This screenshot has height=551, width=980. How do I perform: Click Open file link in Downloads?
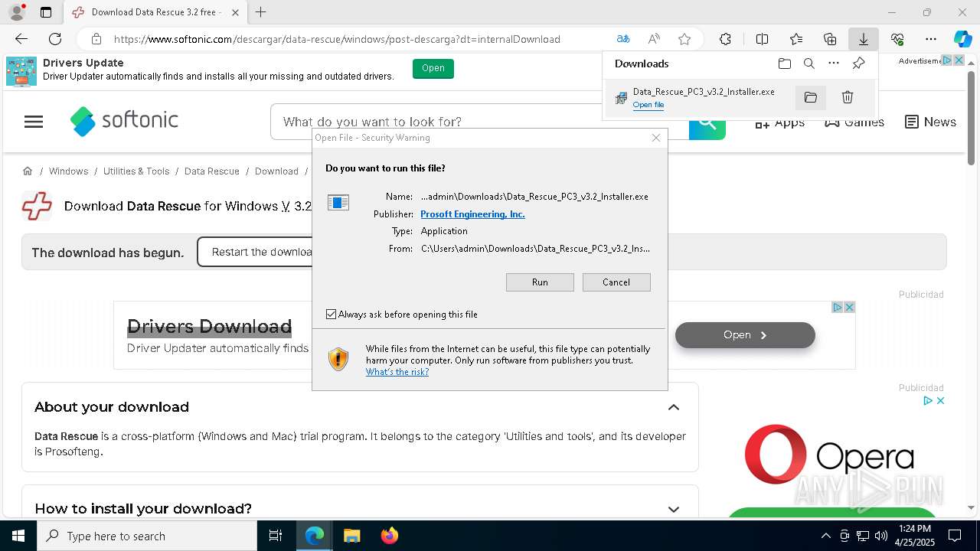click(x=648, y=105)
